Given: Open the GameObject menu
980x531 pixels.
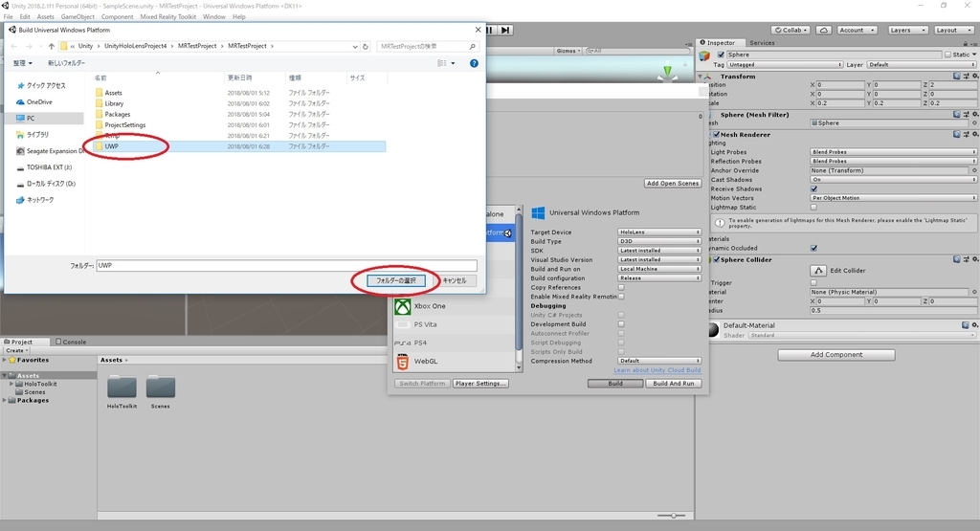Looking at the screenshot, I should coord(78,17).
